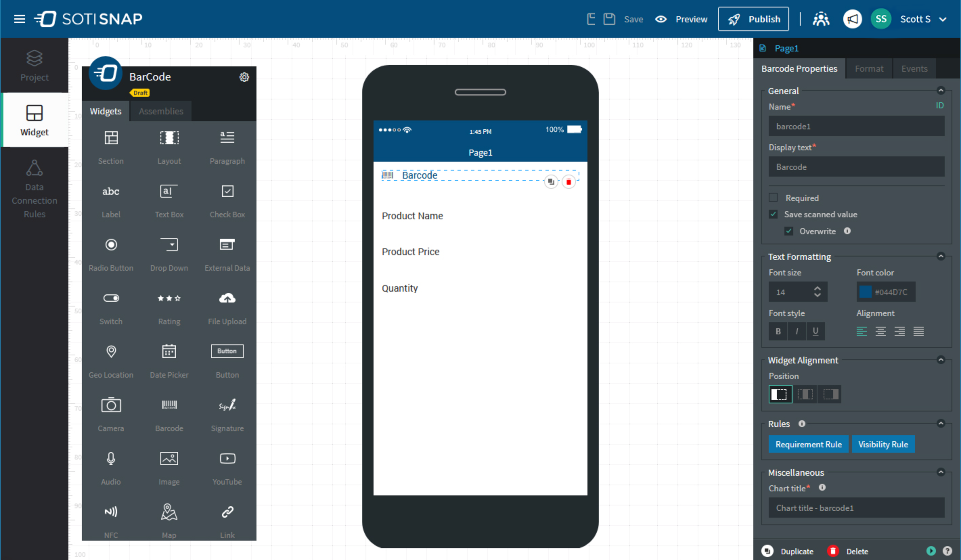The image size is (961, 560).
Task: Add a Map widget
Action: (169, 521)
